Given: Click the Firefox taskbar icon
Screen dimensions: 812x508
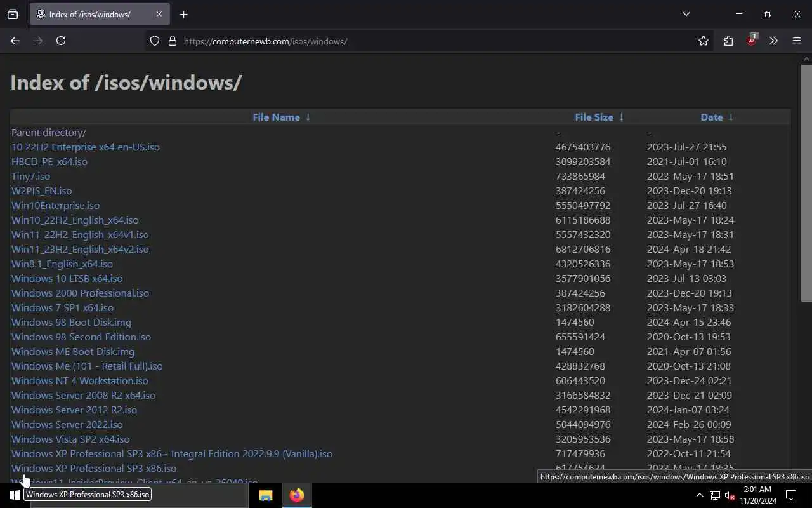Looking at the screenshot, I should [296, 495].
